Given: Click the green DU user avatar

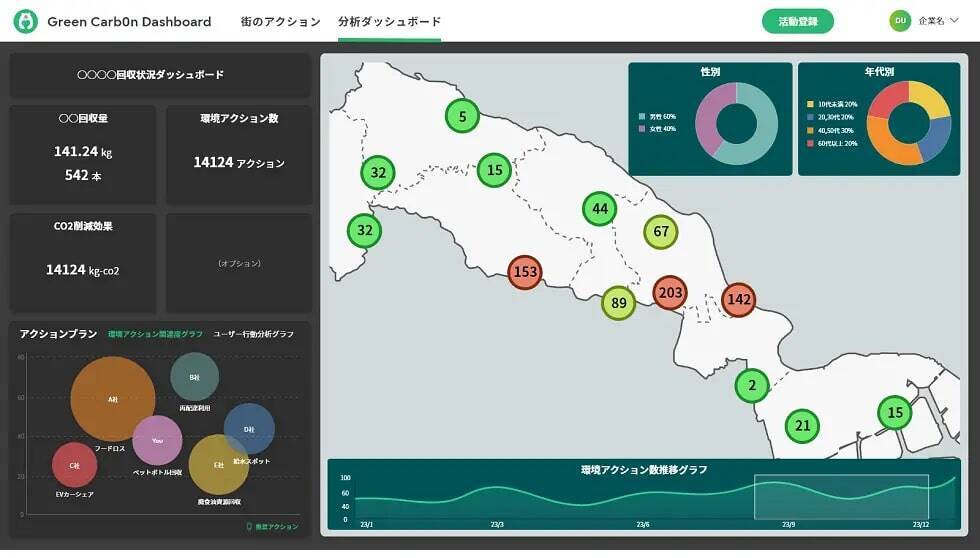Looking at the screenshot, I should (900, 21).
